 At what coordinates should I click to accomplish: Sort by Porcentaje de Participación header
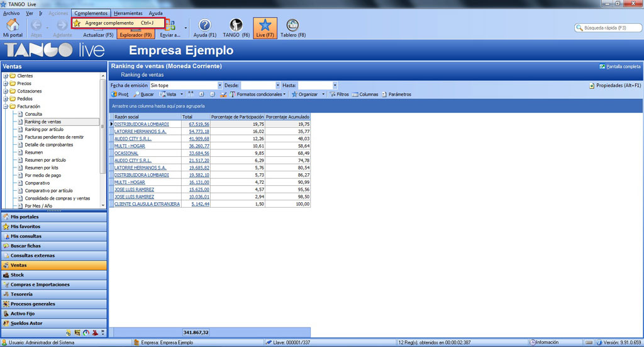(237, 117)
